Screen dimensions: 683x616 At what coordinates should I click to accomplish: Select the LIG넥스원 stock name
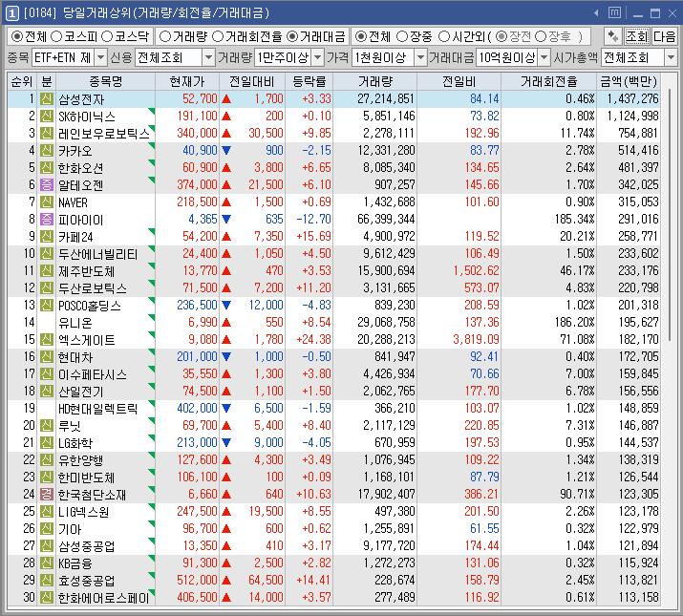[x=84, y=512]
